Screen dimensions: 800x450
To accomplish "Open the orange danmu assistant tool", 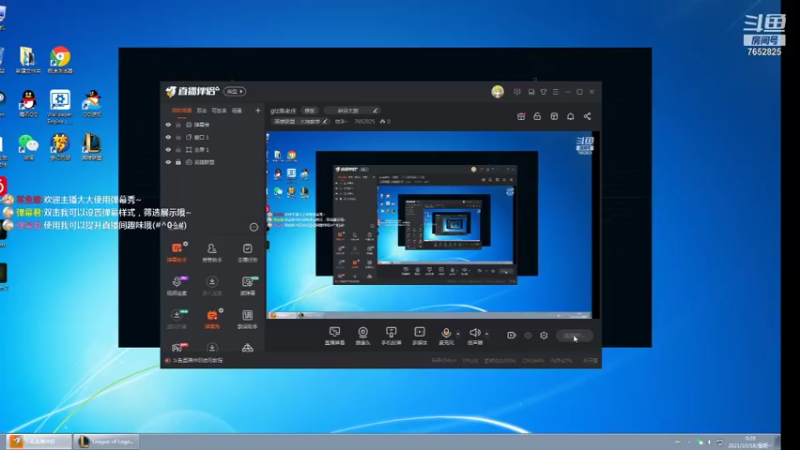I will (177, 252).
